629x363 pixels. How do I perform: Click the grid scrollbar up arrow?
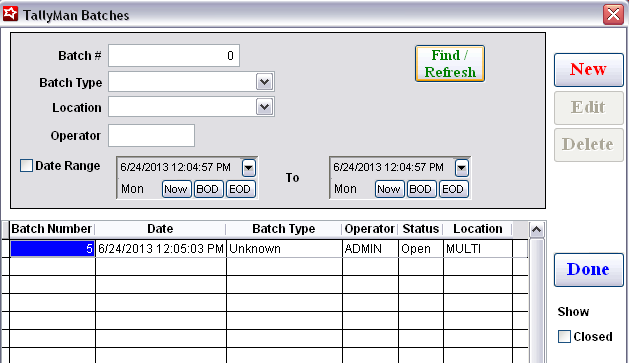[x=537, y=230]
